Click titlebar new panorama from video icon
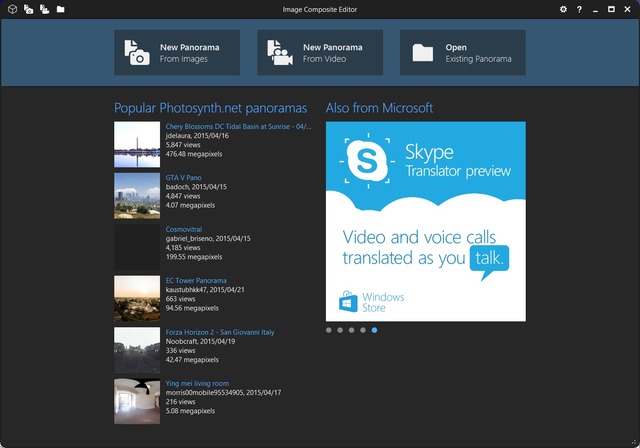 click(44, 9)
